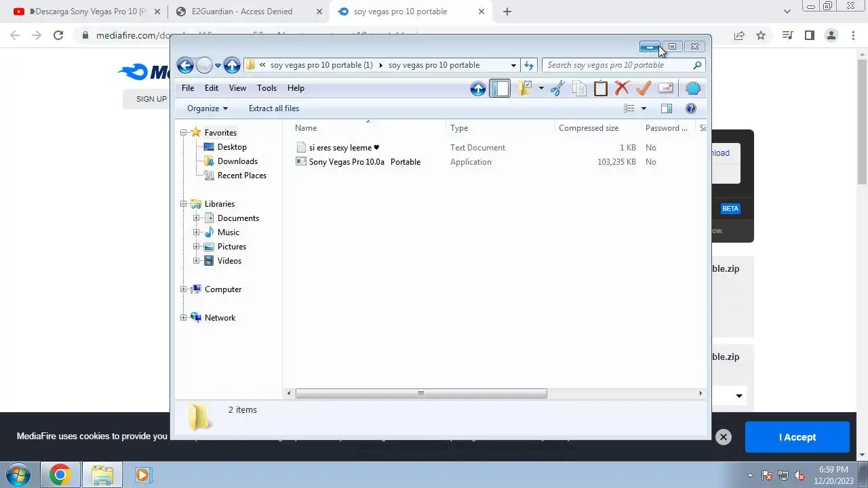Open dropdown arrow next to folder checkmark icon

(541, 88)
